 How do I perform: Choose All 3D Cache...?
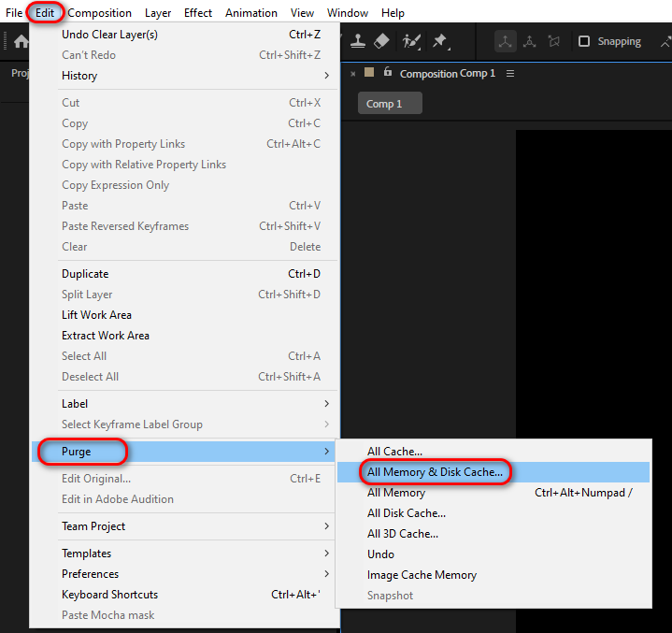coord(493,534)
